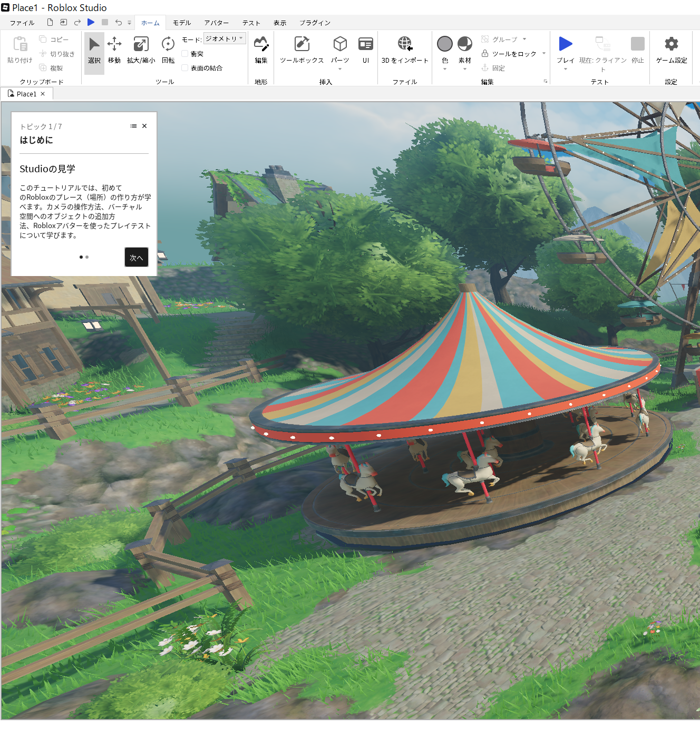Click 3D をインポート globe icon
This screenshot has height=737, width=700.
click(405, 44)
